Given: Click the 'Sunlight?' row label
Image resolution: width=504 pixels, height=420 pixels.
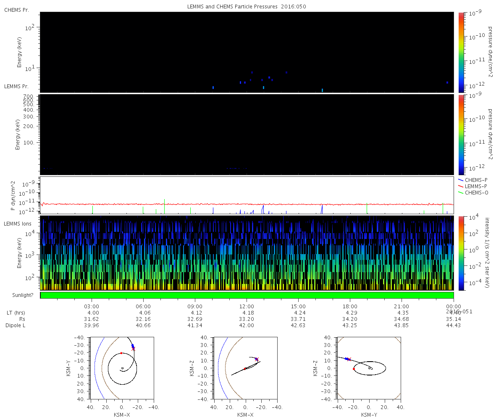Looking at the screenshot, I should tap(18, 295).
